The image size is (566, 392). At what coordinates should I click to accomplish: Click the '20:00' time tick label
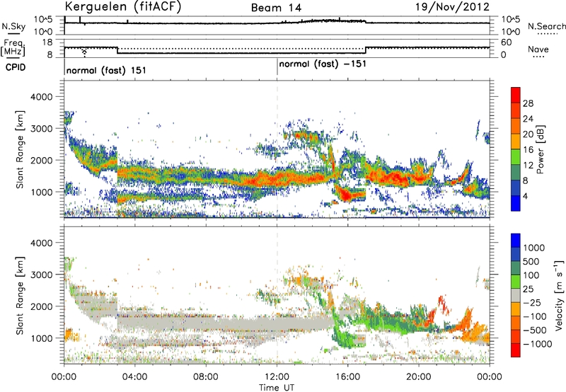coord(419,377)
